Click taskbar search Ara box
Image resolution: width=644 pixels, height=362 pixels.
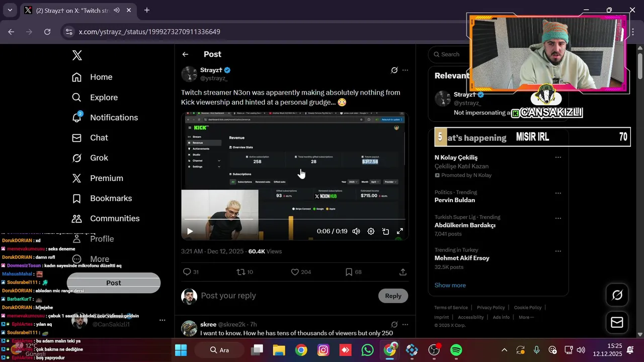click(x=220, y=350)
